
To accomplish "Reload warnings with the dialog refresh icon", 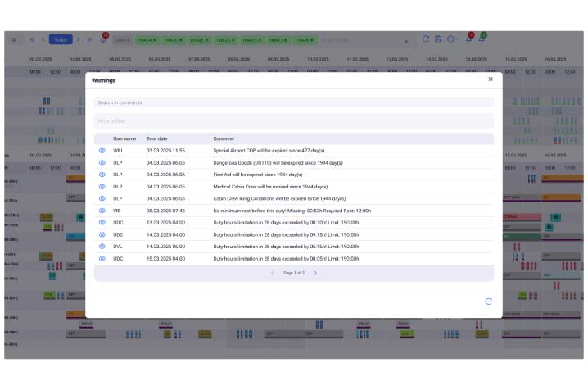I will (x=488, y=302).
